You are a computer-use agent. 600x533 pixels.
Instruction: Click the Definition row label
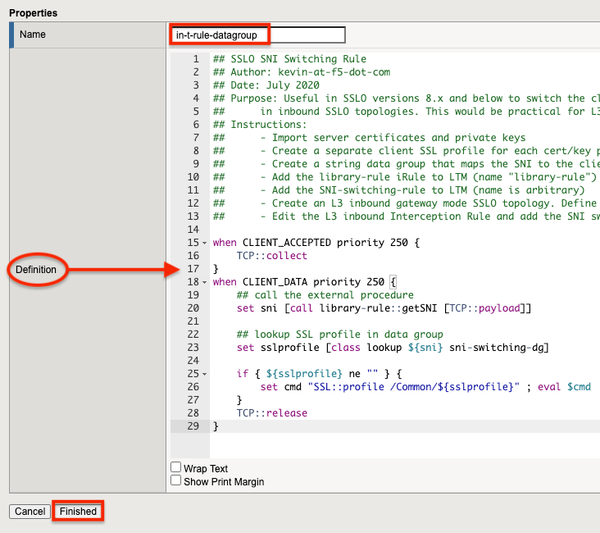coord(36,270)
